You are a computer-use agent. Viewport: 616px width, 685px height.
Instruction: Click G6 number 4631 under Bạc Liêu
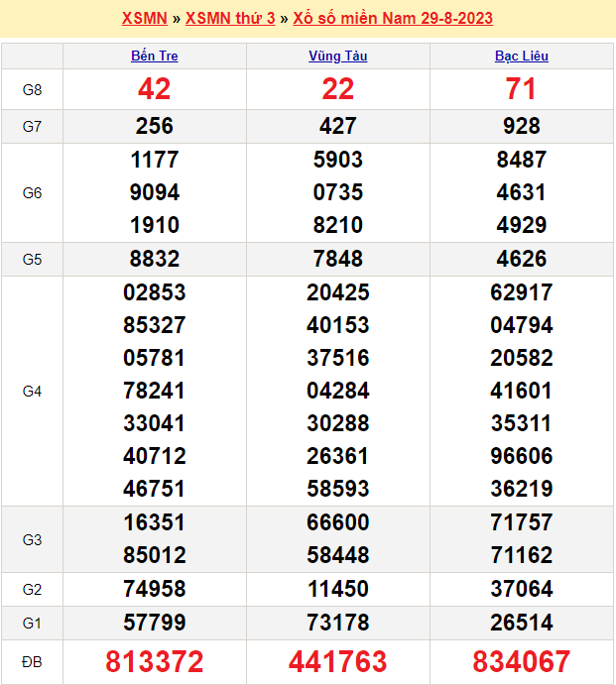click(521, 192)
